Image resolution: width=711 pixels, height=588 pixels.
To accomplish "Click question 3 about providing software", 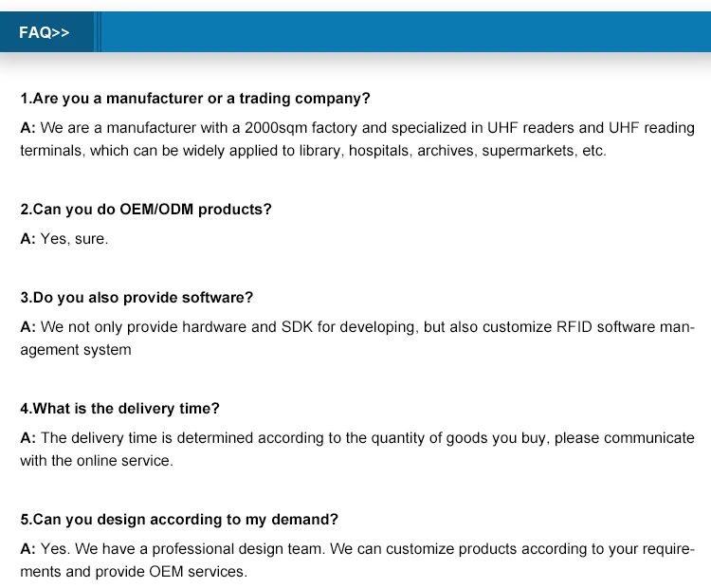I will coord(137,298).
